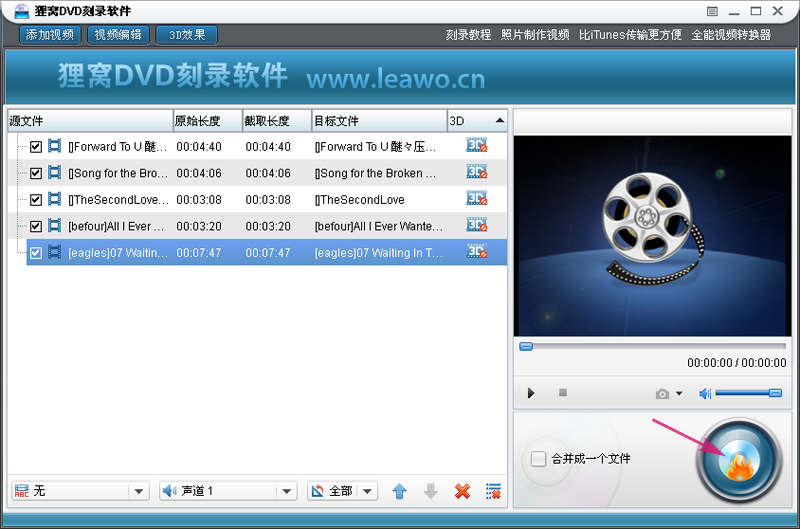Click film icon of eagles 07 Waitin file
The height and width of the screenshot is (529, 800).
55,253
